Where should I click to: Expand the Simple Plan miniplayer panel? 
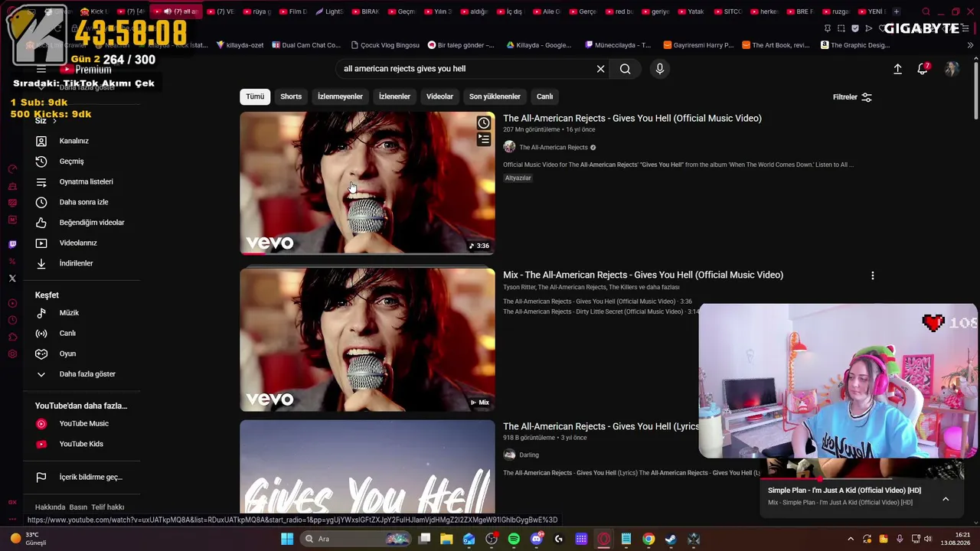pos(946,499)
